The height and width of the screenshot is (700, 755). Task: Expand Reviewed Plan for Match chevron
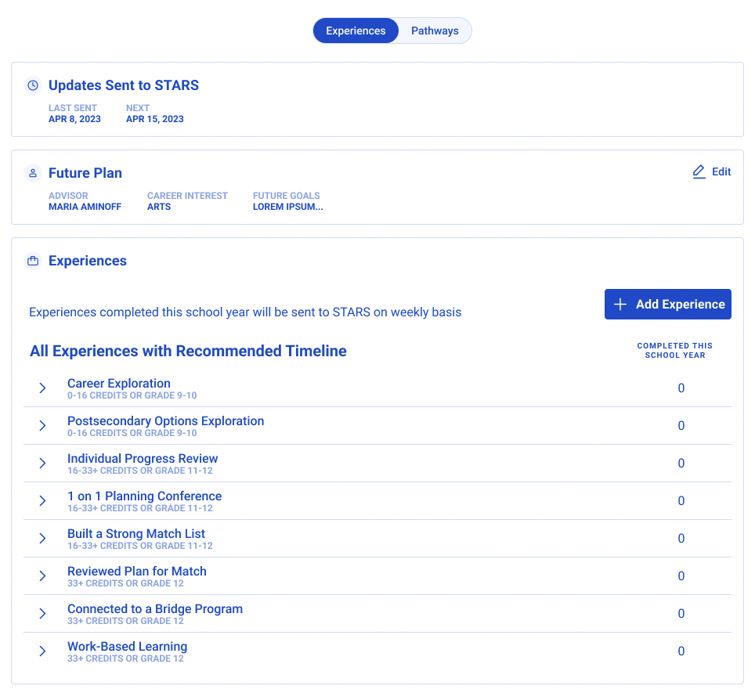pos(43,576)
